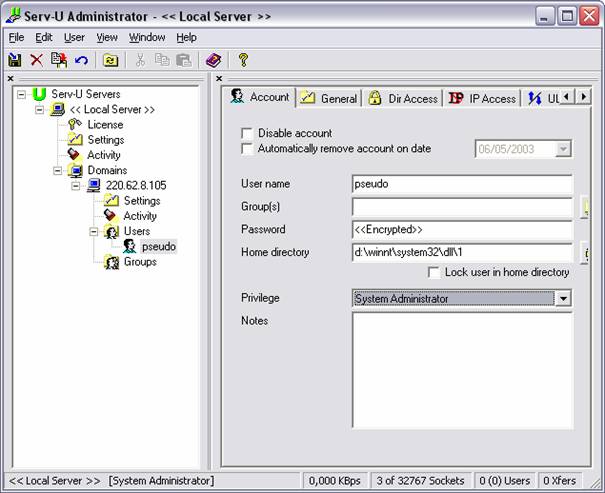Open the User menu

click(x=74, y=37)
